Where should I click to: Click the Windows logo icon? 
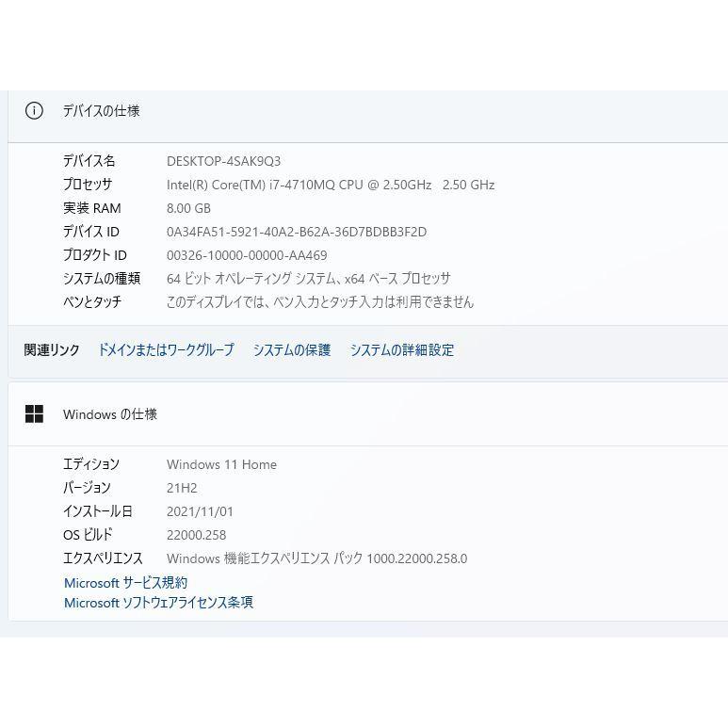(34, 413)
